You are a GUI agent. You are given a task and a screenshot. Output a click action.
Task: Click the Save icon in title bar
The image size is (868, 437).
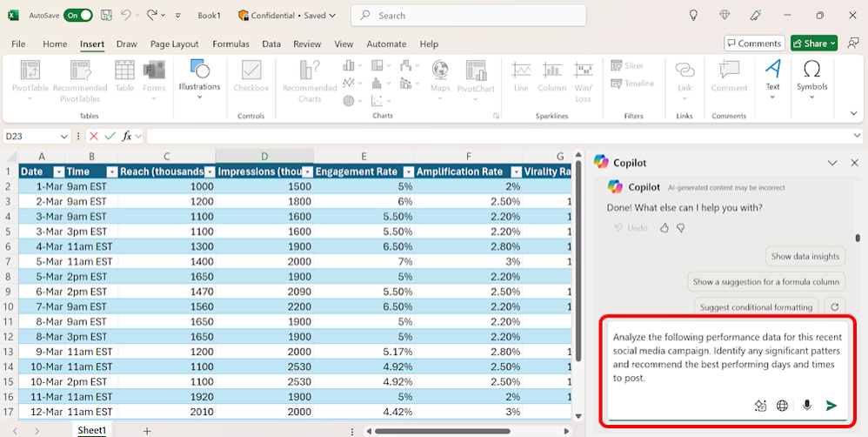pos(106,16)
